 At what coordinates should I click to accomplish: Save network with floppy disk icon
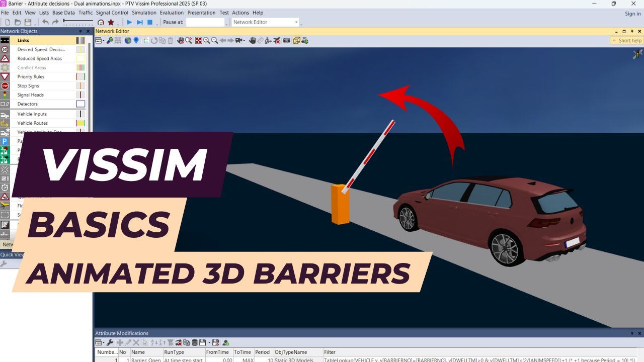28,22
